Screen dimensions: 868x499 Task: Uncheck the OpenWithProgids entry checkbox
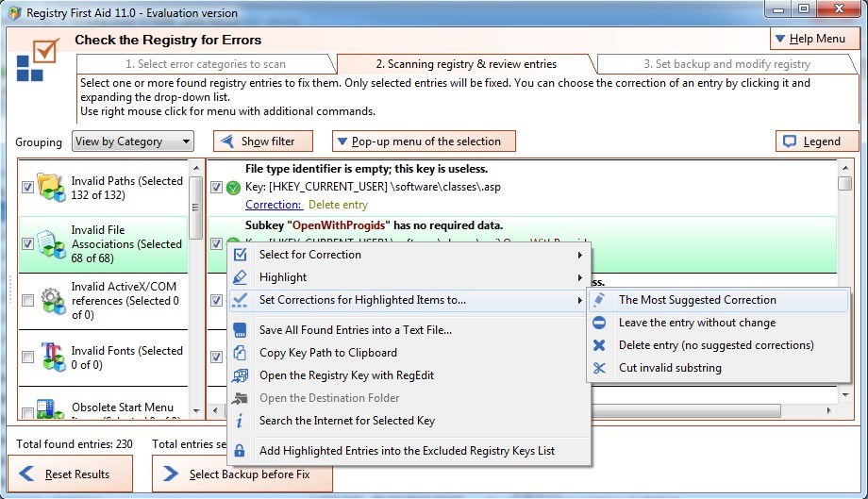pos(216,243)
